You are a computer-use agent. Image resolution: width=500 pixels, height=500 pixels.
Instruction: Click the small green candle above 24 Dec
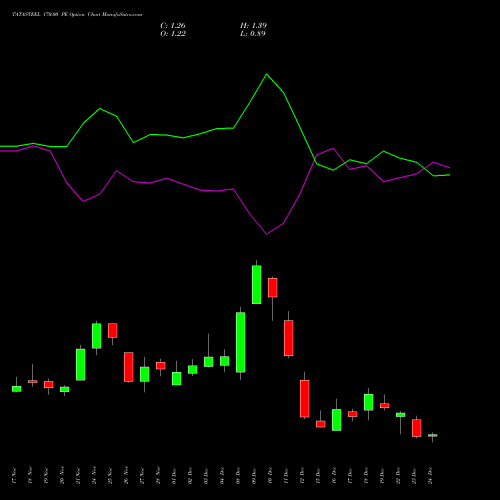433,435
